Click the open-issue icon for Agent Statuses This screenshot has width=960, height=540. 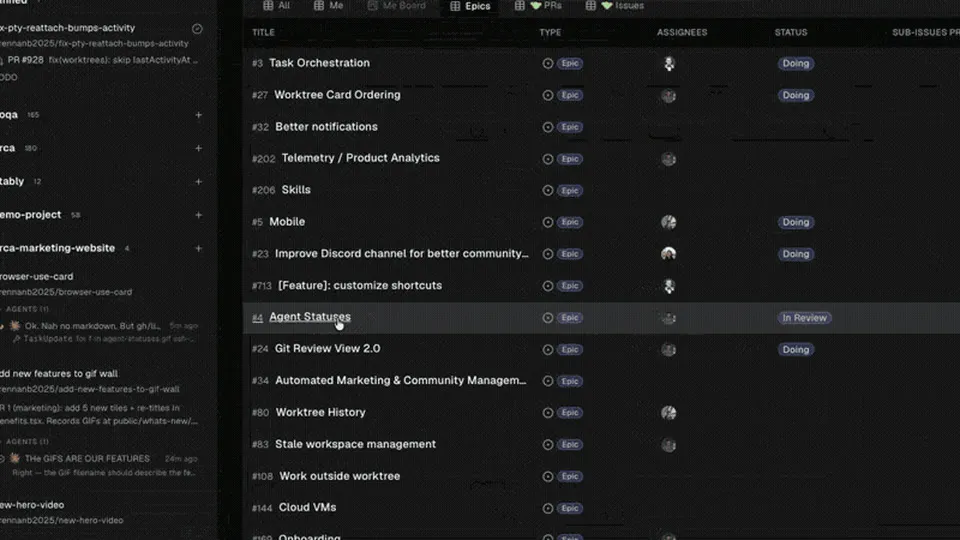547,318
